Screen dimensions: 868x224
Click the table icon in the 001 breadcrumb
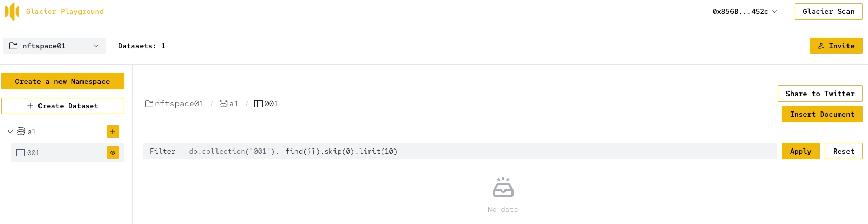pyautogui.click(x=259, y=104)
